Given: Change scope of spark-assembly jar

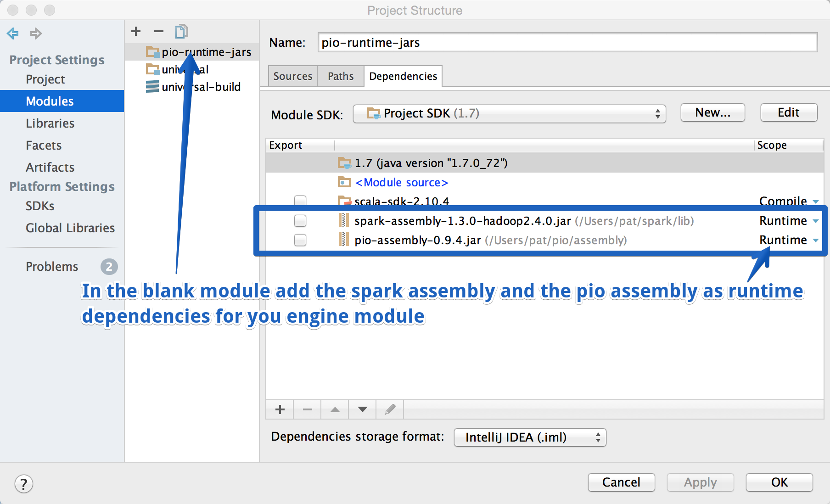Looking at the screenshot, I should coord(789,221).
